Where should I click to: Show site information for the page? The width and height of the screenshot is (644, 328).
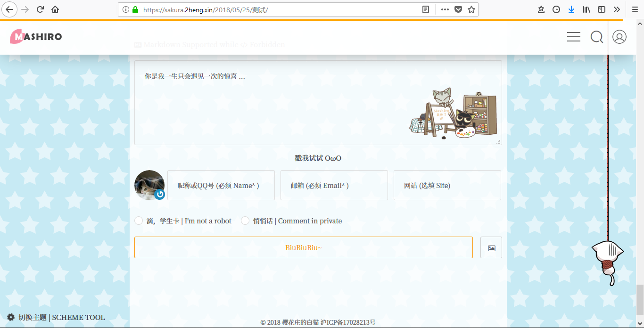[125, 9]
